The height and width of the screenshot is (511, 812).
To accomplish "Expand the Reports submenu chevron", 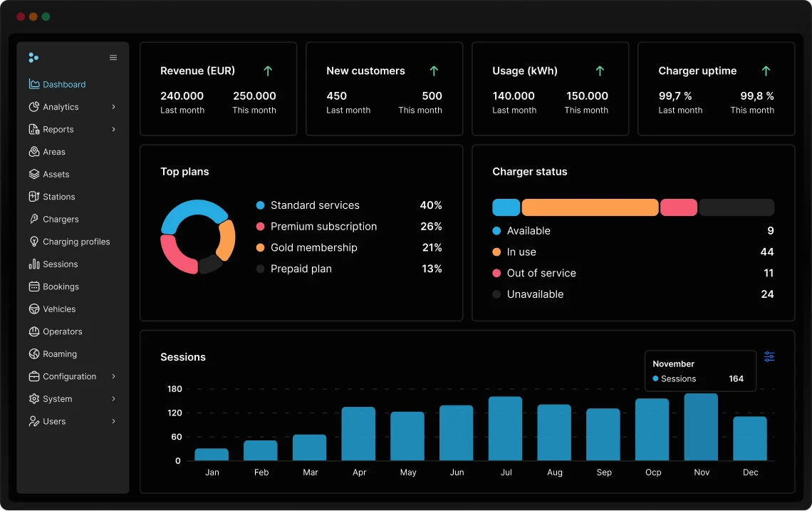I will click(113, 129).
